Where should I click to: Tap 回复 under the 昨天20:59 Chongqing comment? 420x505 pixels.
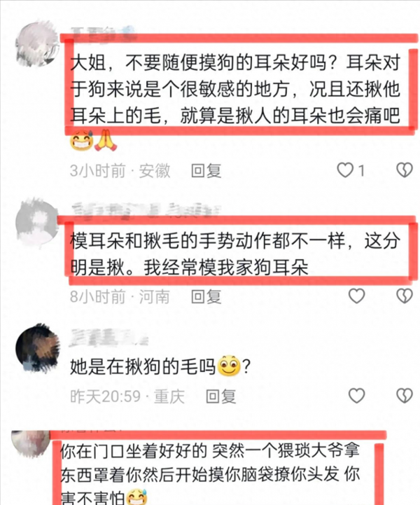pyautogui.click(x=221, y=396)
